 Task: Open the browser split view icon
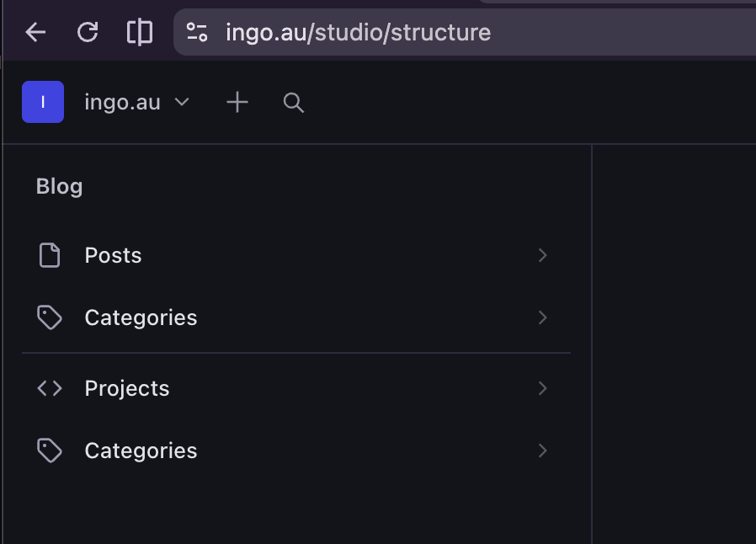[139, 33]
